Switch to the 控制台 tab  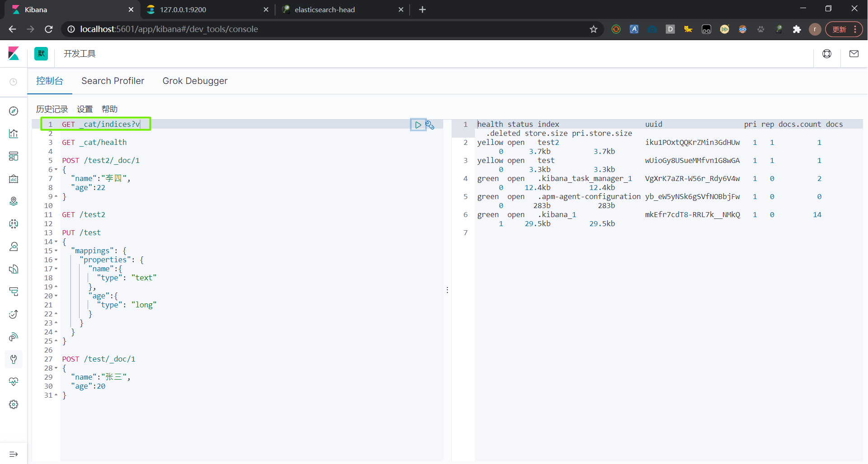click(x=50, y=81)
